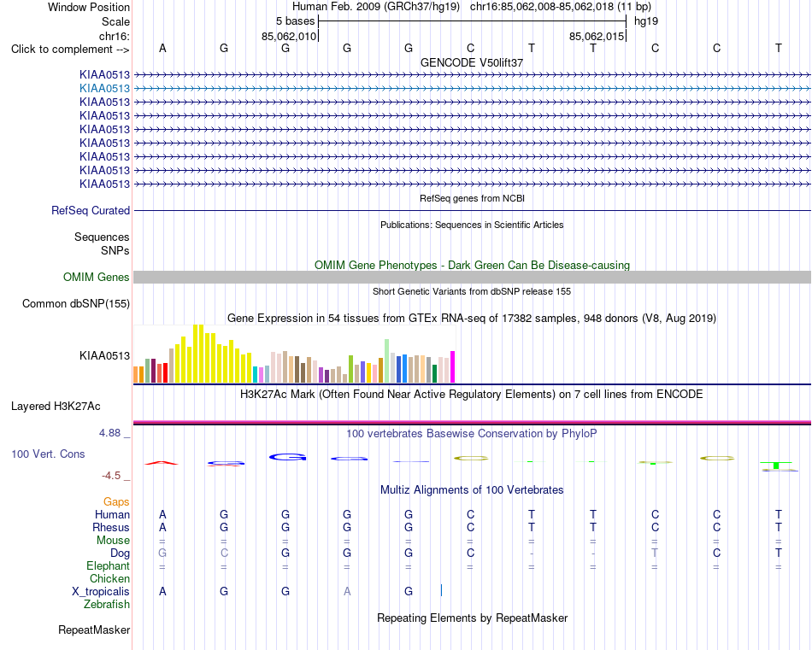Click the light green tall GTEx bar
Viewport: 812px width, 650px height.
tap(387, 361)
